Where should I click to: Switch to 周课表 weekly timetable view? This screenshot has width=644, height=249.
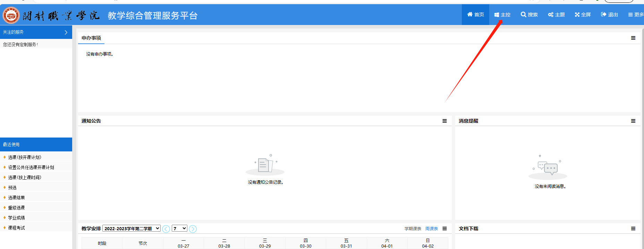[x=431, y=229]
